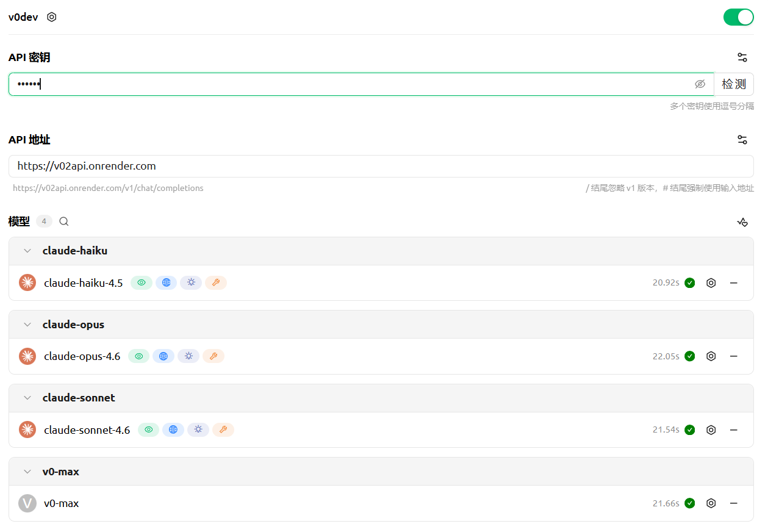
Task: Click the claude-opus group header label
Action: point(74,325)
